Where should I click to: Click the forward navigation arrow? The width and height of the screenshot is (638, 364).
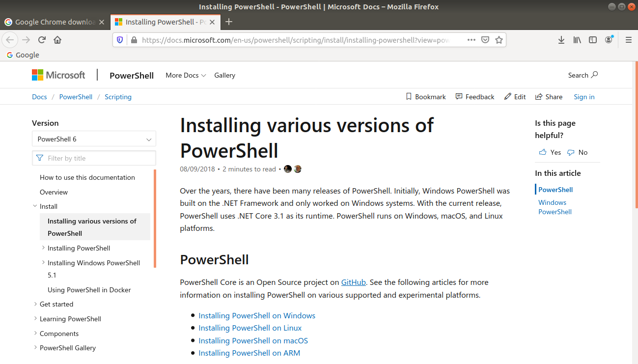[x=26, y=40]
